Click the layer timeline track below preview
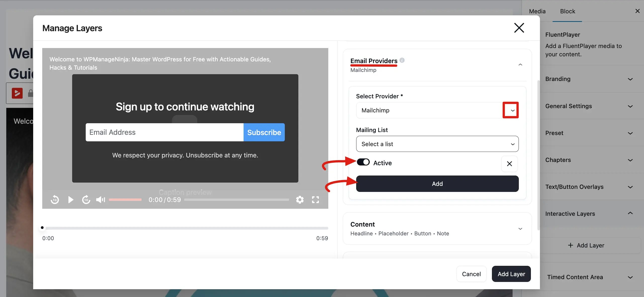 click(185, 228)
